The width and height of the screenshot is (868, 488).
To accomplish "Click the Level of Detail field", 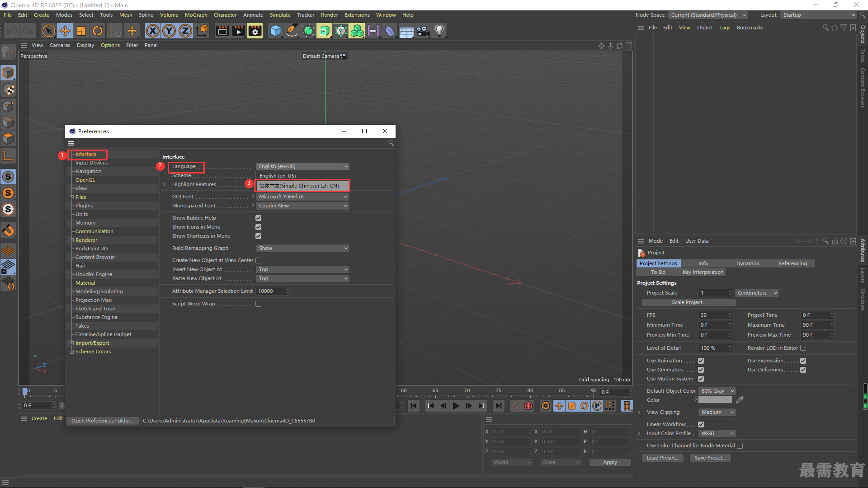I will coord(715,348).
